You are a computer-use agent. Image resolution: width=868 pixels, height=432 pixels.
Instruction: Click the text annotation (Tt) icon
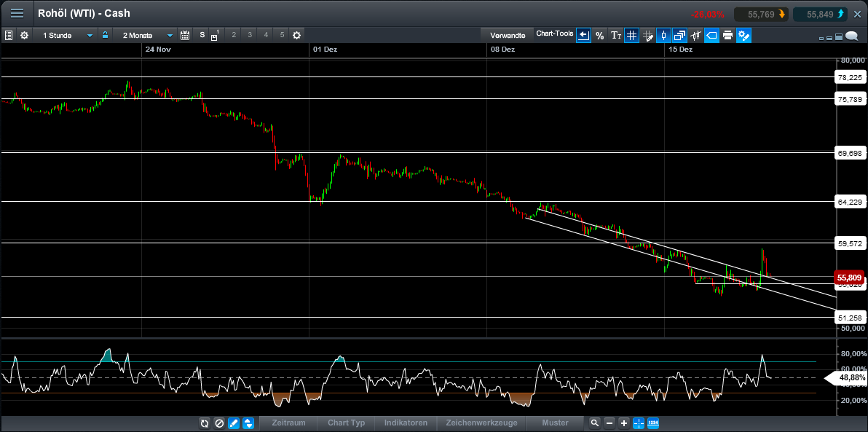pos(616,35)
